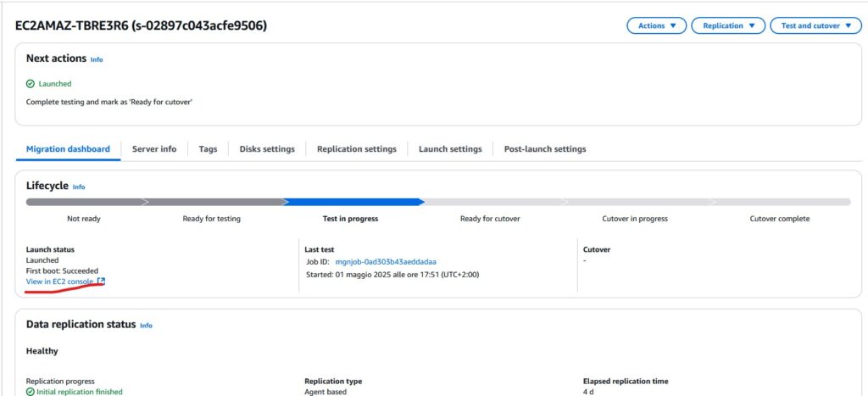
Task: Click the Last test heading
Action: click(x=320, y=250)
